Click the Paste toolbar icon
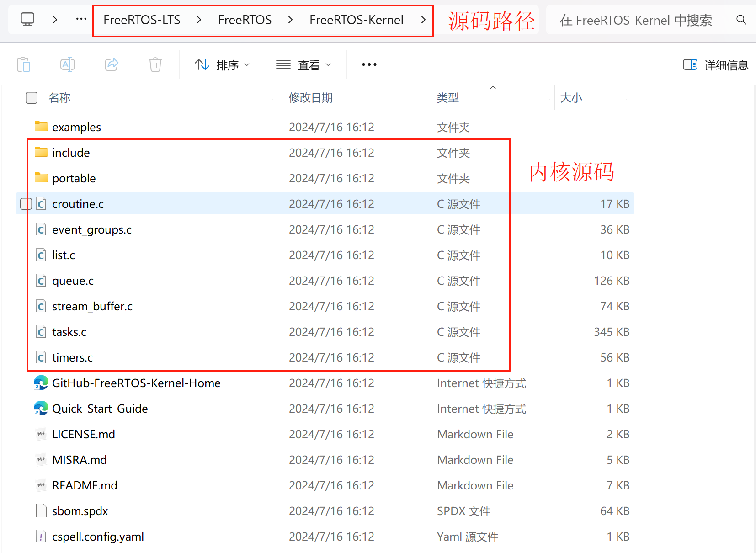Screen dimensions: 756x553 pyautogui.click(x=24, y=64)
